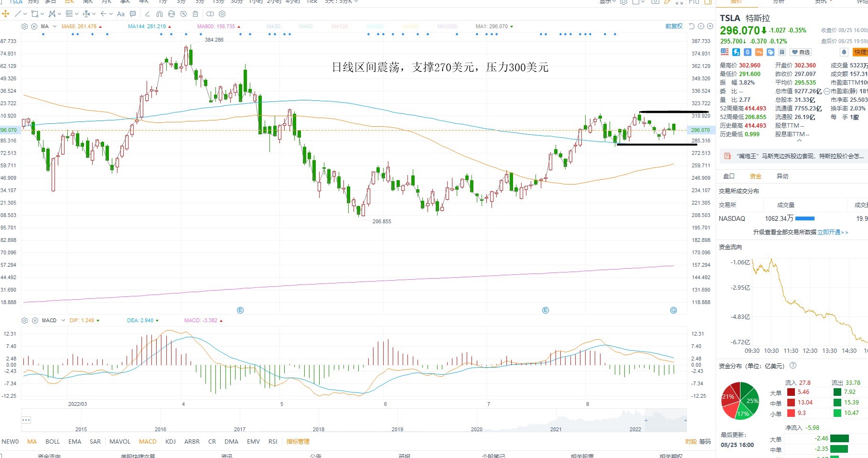
Task: Select the pattern drawing tool
Action: click(x=52, y=14)
